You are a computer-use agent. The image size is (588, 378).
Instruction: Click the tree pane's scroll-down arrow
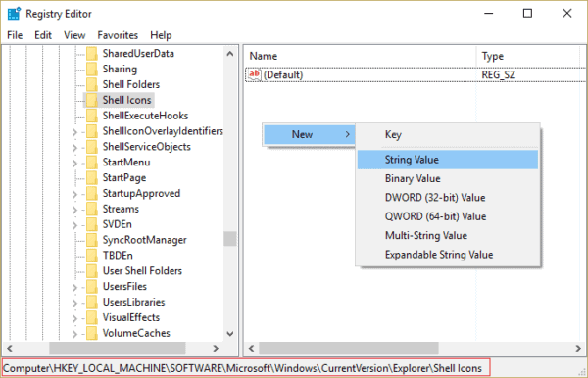click(230, 333)
